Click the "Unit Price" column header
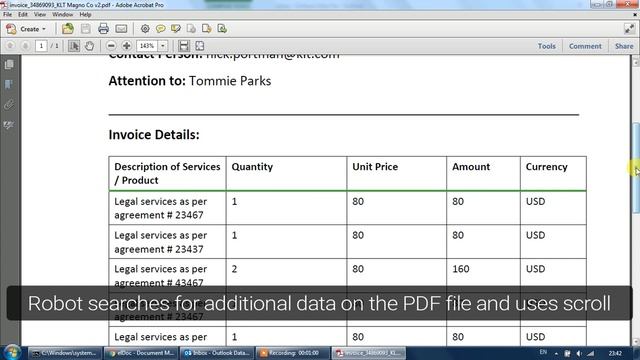This screenshot has width=640, height=360. (x=375, y=167)
